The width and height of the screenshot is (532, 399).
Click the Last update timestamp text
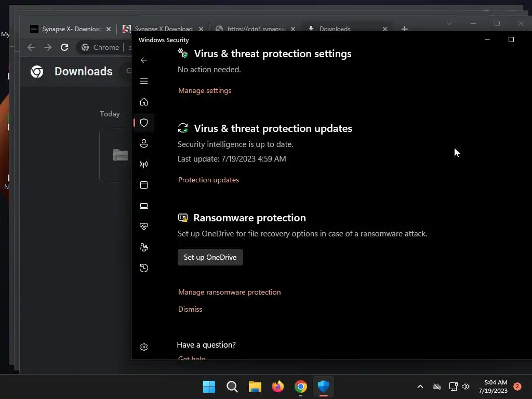click(232, 159)
